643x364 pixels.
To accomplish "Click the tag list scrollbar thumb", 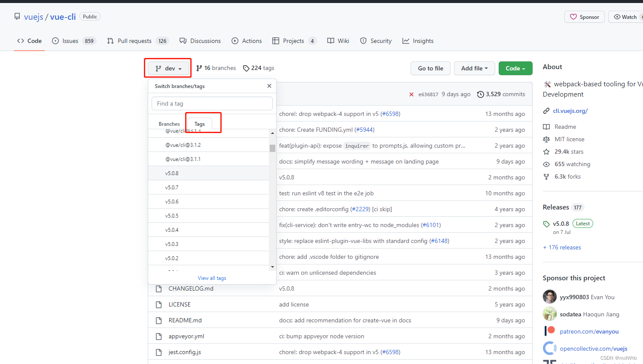I will [272, 148].
